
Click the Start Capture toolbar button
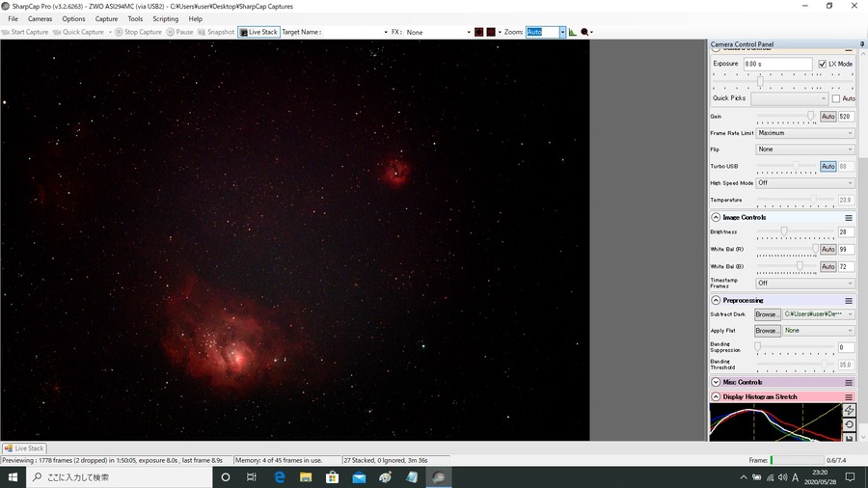(x=25, y=32)
